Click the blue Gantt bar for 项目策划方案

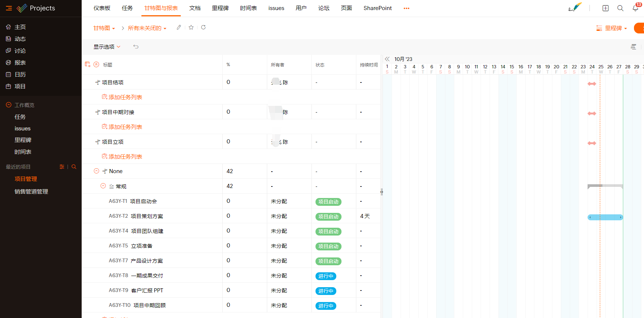(605, 217)
